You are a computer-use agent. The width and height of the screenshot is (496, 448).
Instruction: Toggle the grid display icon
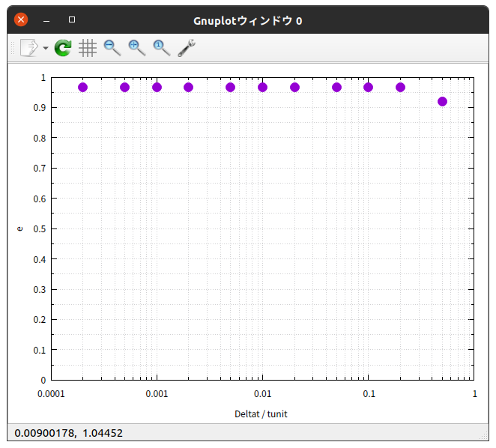pos(88,48)
